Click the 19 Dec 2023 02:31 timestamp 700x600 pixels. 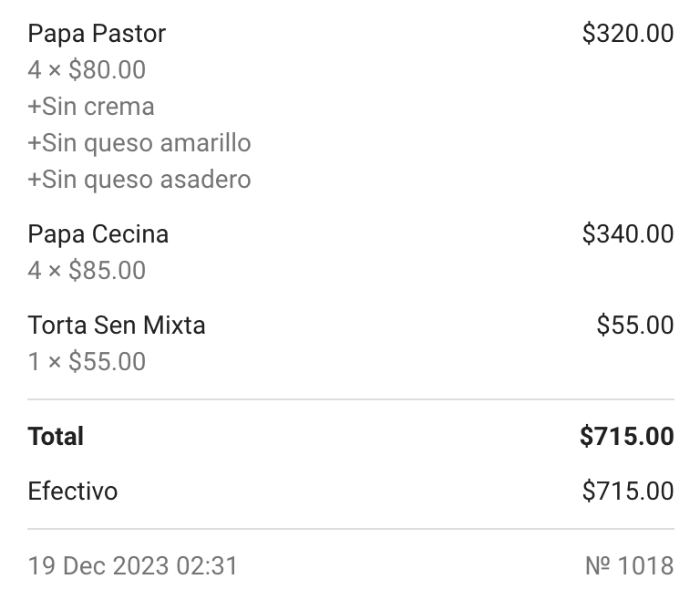point(133,566)
